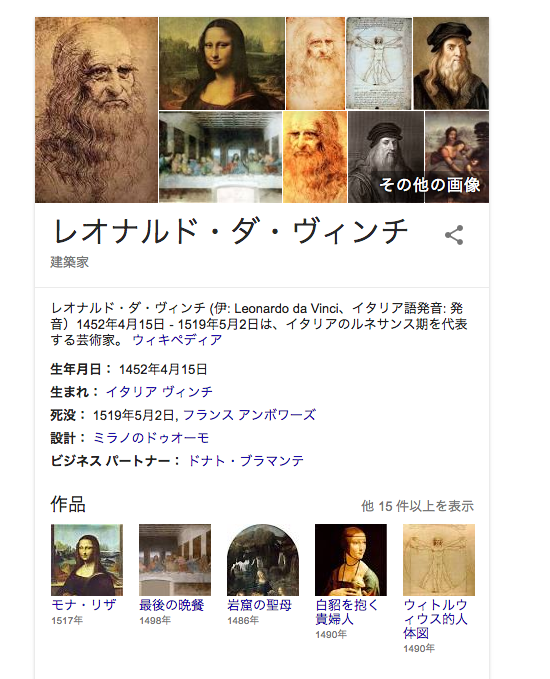Open the イタリア ヴィンチ birthplace link
The image size is (550, 679).
tap(159, 392)
